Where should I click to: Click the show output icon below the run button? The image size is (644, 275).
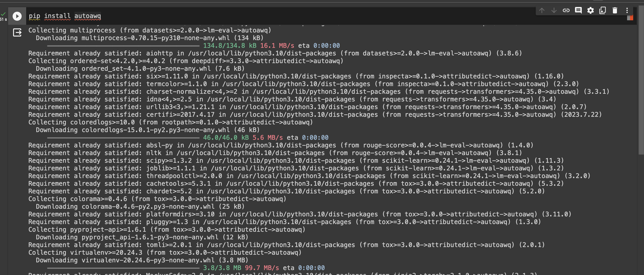[17, 32]
